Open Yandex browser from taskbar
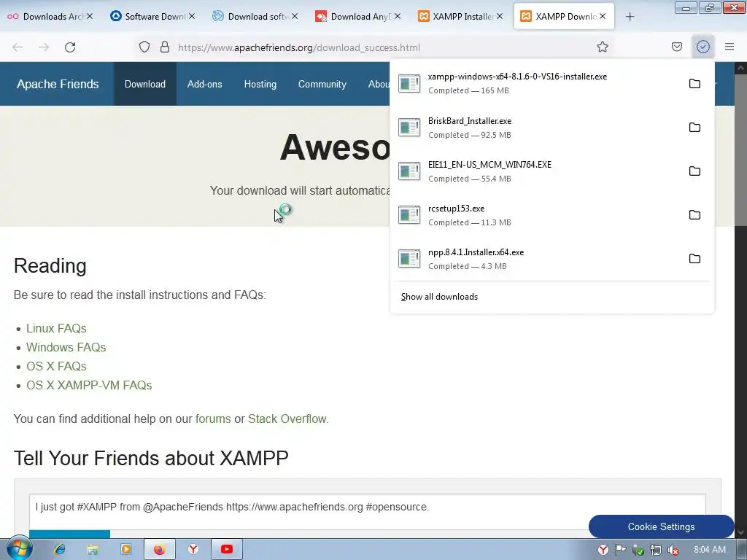Image resolution: width=747 pixels, height=560 pixels. pyautogui.click(x=193, y=550)
